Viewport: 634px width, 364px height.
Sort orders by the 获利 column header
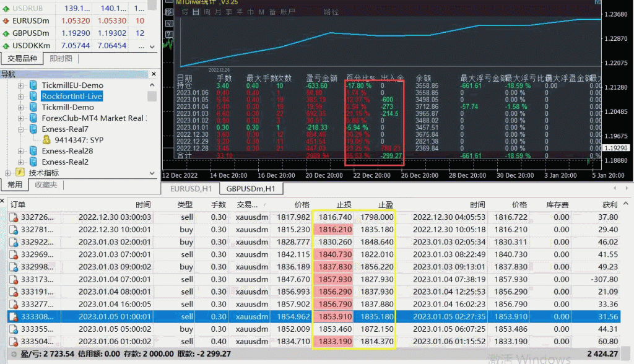tap(609, 204)
